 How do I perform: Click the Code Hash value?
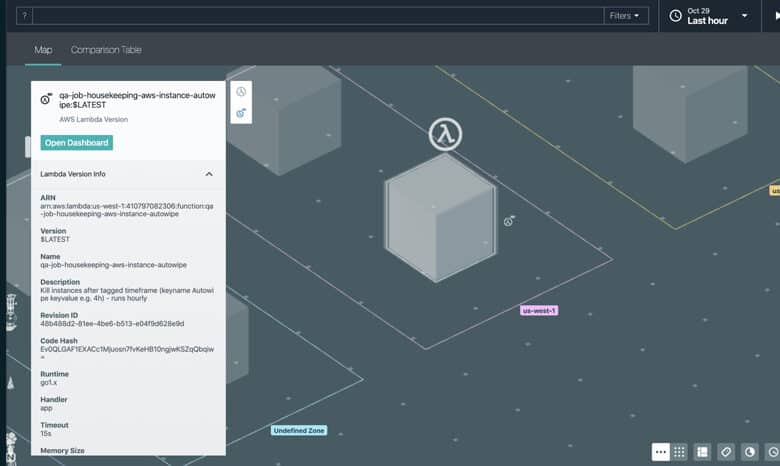pos(127,351)
